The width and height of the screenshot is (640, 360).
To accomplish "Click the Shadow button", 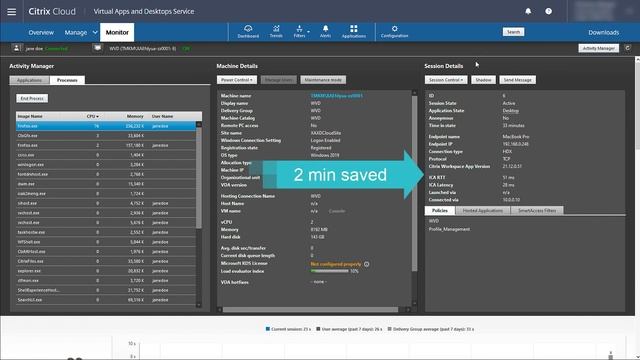I will coord(483,80).
